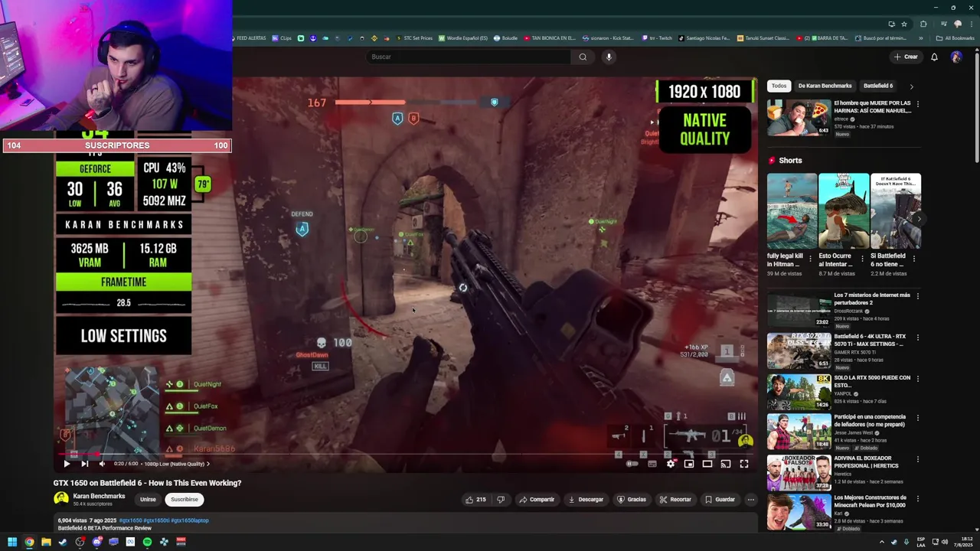
Task: Mute the video volume
Action: 102,464
